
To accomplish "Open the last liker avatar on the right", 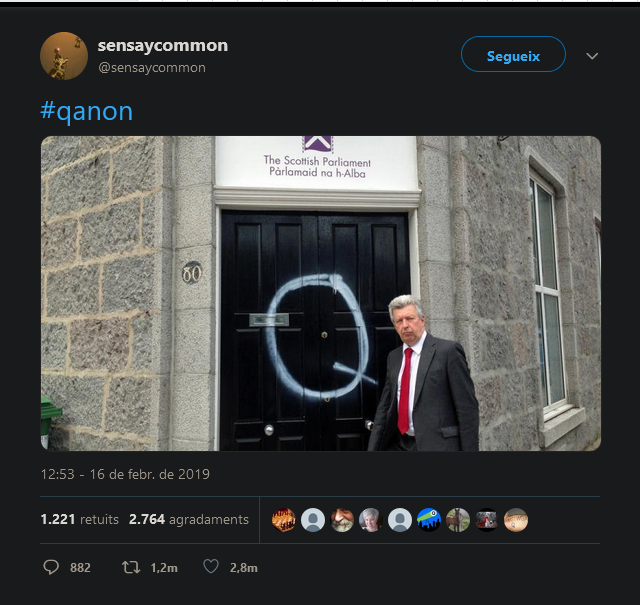I will click(x=516, y=520).
